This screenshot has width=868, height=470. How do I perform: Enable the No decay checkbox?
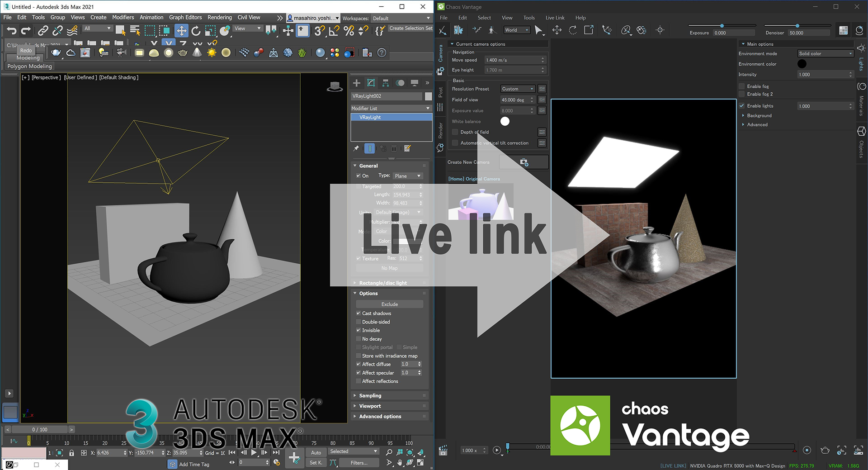[359, 339]
